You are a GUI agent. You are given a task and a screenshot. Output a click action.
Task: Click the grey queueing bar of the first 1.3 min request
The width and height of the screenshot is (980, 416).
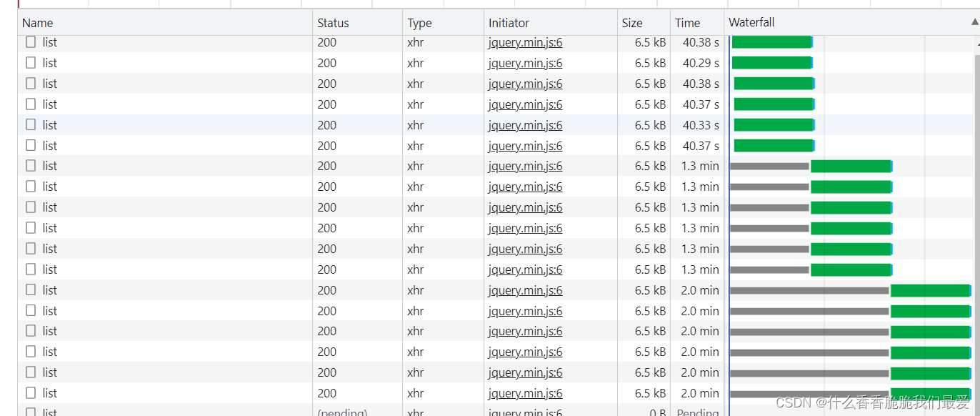pos(769,167)
